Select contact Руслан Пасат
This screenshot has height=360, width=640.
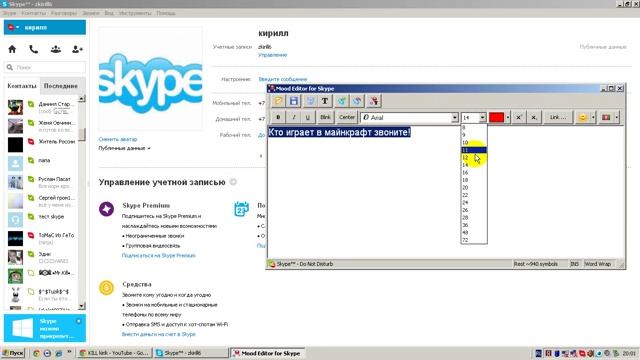click(x=42, y=182)
